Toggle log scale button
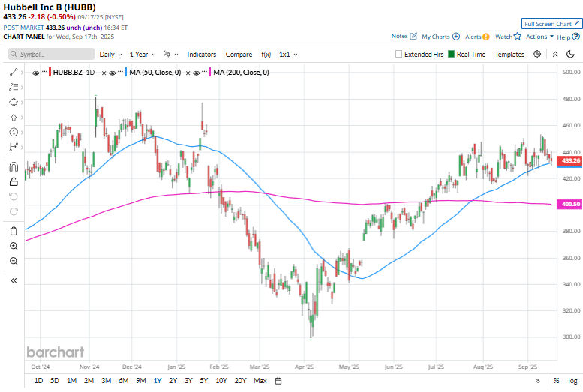Viewport: 583px width, 392px height. (572, 381)
